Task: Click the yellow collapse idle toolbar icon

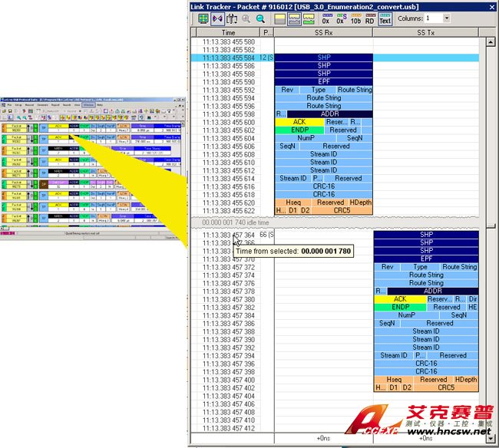Action: pyautogui.click(x=279, y=19)
